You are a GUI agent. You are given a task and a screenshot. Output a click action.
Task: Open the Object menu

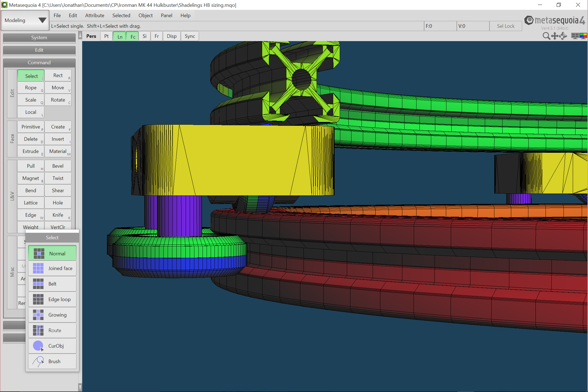pyautogui.click(x=146, y=16)
